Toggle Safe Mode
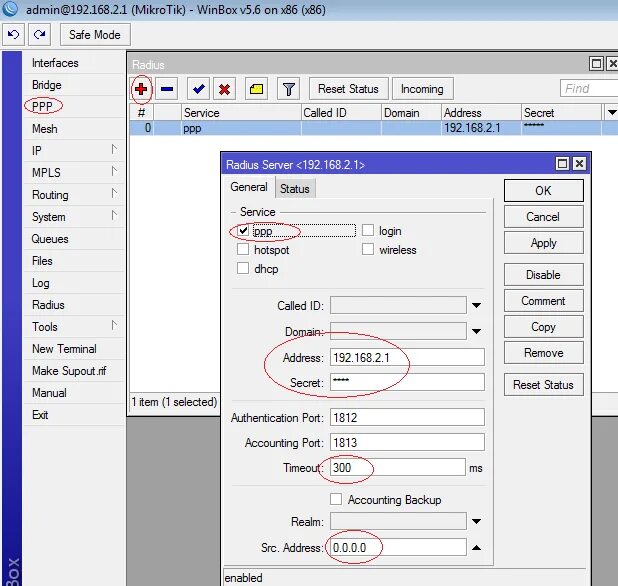Screen dimensions: 618x586 pos(95,35)
